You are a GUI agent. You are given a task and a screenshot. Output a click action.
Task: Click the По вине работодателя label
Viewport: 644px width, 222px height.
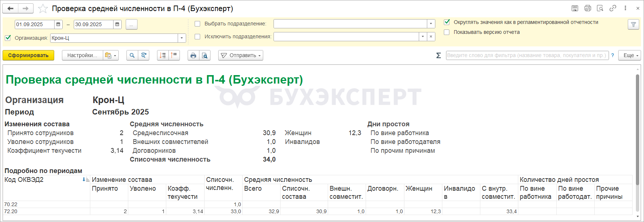[405, 142]
